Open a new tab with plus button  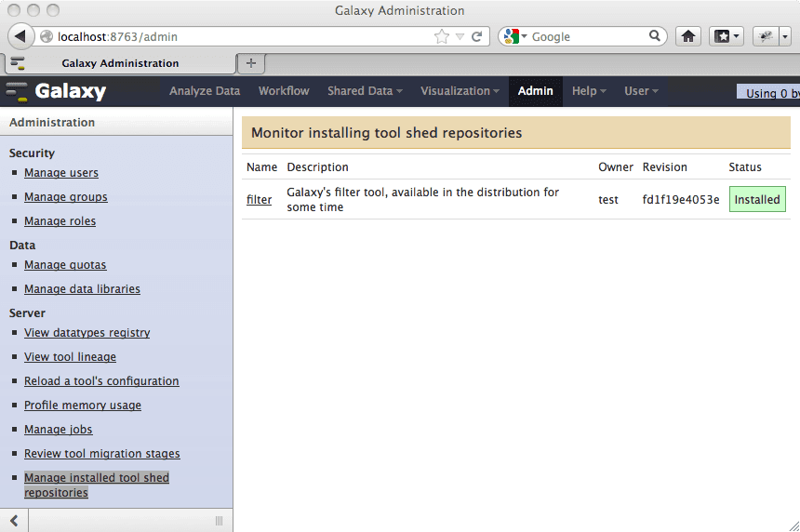[250, 62]
